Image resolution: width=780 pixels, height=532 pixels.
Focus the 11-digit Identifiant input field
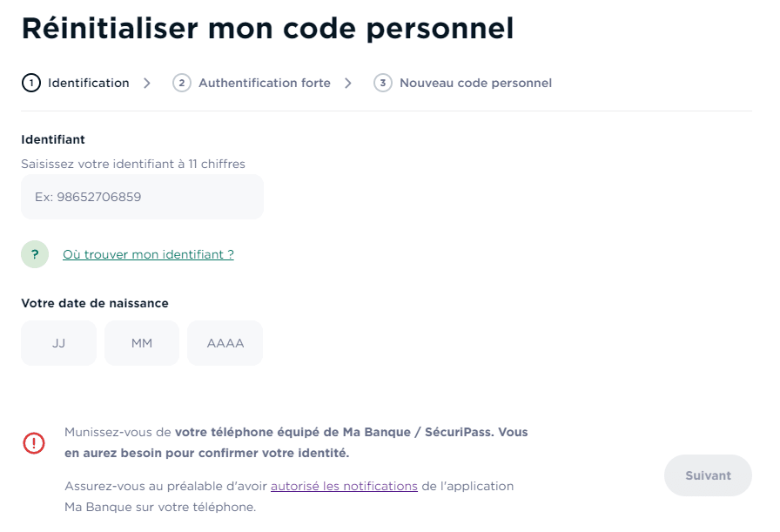pos(142,197)
